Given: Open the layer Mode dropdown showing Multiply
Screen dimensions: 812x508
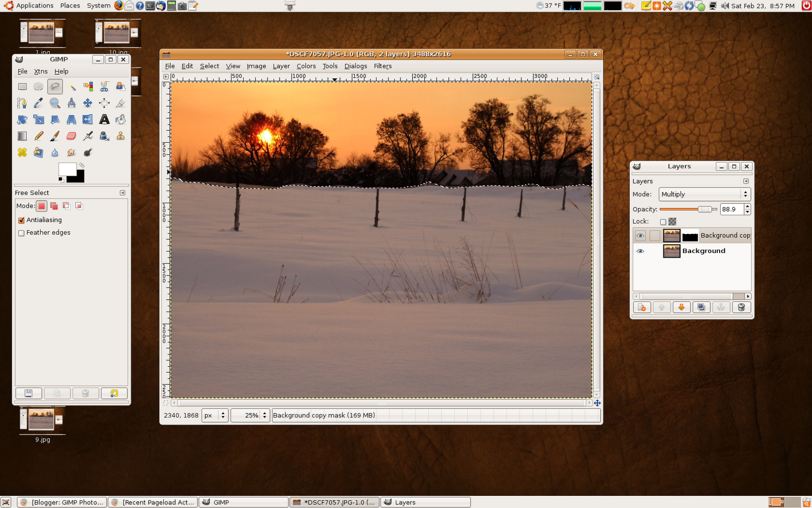Looking at the screenshot, I should (704, 194).
